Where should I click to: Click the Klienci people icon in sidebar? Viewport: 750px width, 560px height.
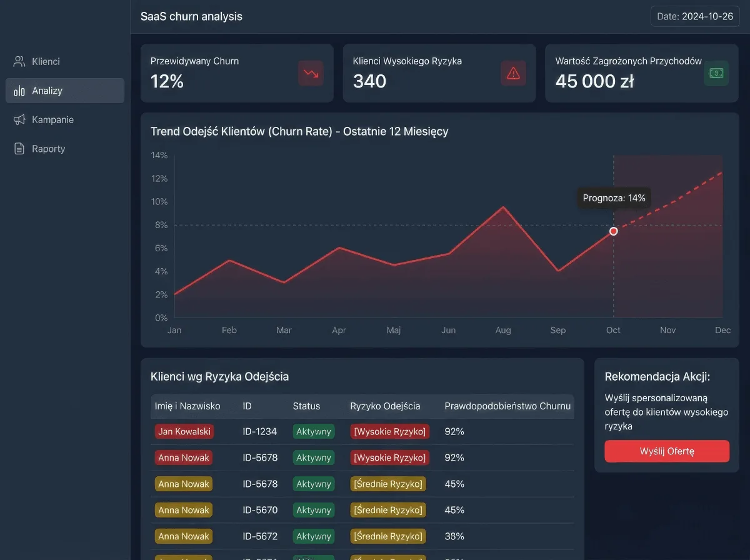point(19,61)
